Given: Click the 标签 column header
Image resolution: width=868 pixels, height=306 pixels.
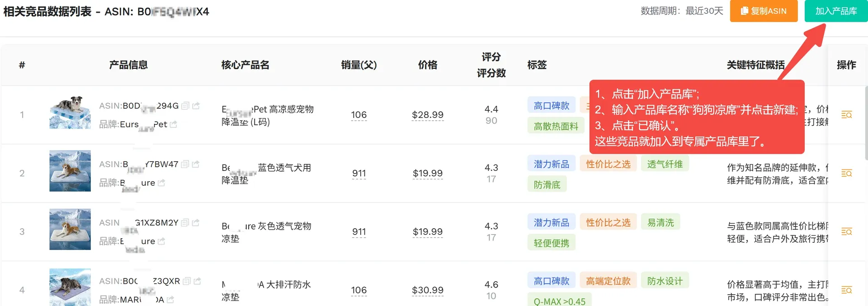Looking at the screenshot, I should coord(537,65).
